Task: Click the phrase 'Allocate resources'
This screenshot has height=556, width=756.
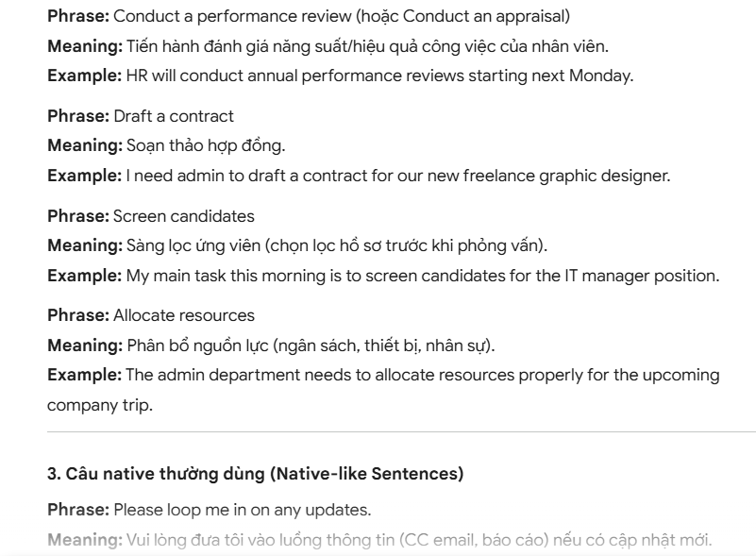Action: click(184, 315)
